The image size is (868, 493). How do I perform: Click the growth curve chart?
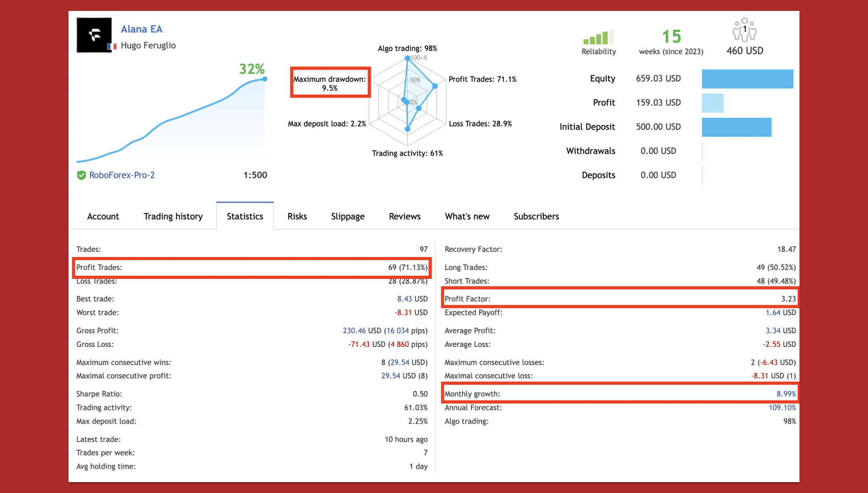(x=171, y=121)
